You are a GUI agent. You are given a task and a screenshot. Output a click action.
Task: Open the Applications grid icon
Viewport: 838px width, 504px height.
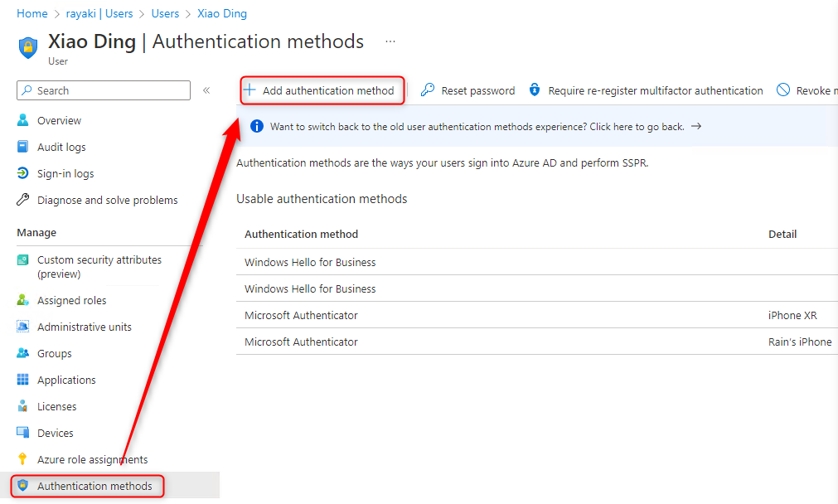click(x=23, y=380)
